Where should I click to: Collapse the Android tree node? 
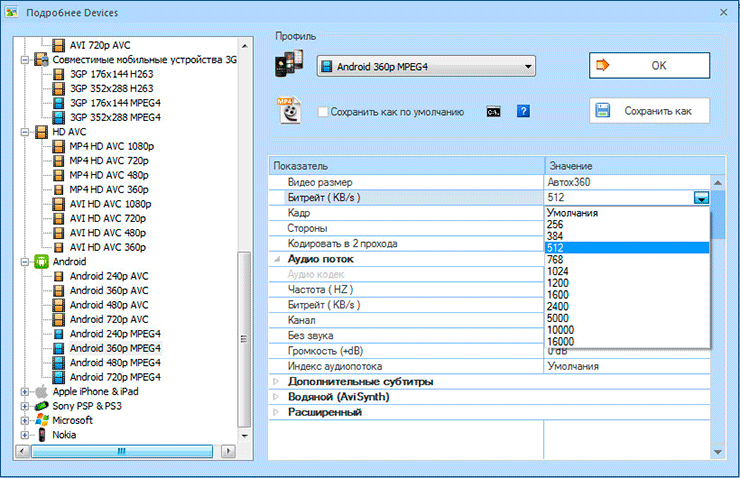click(x=25, y=261)
